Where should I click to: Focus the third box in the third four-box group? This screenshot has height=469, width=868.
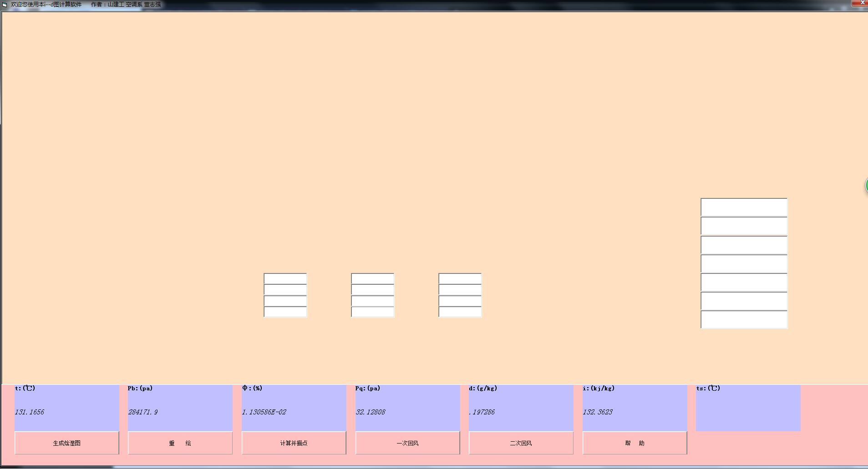pos(460,301)
